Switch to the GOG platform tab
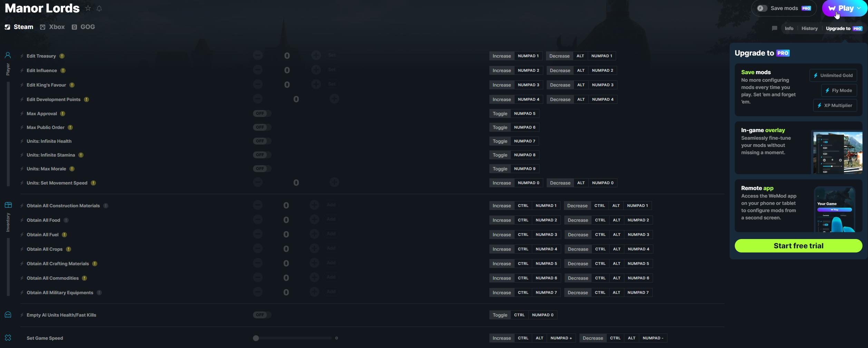The height and width of the screenshot is (348, 868). [x=84, y=27]
